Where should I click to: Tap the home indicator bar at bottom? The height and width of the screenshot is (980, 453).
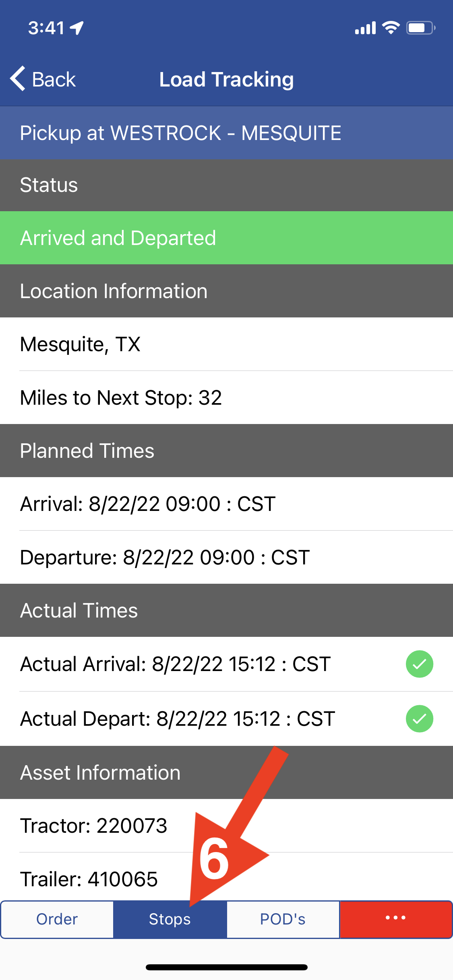[x=227, y=967]
